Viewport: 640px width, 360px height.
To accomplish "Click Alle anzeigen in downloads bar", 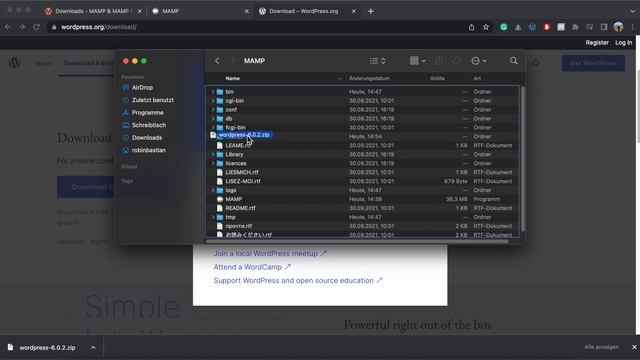I will 601,347.
